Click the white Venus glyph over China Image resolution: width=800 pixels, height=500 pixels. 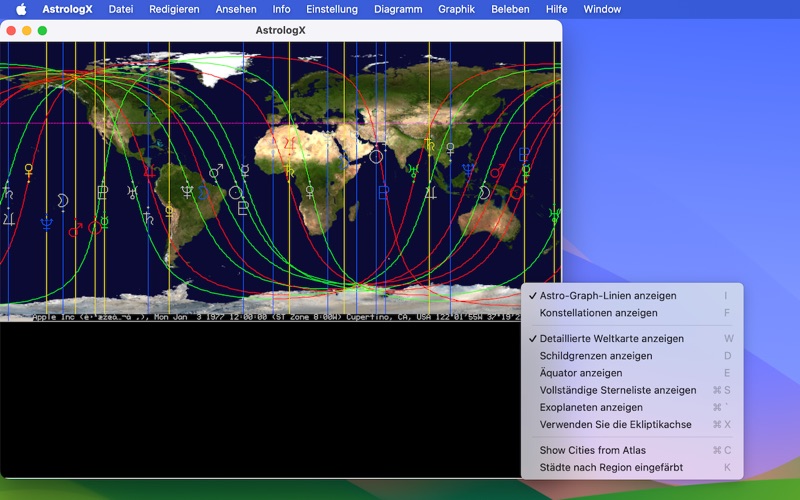coord(450,149)
